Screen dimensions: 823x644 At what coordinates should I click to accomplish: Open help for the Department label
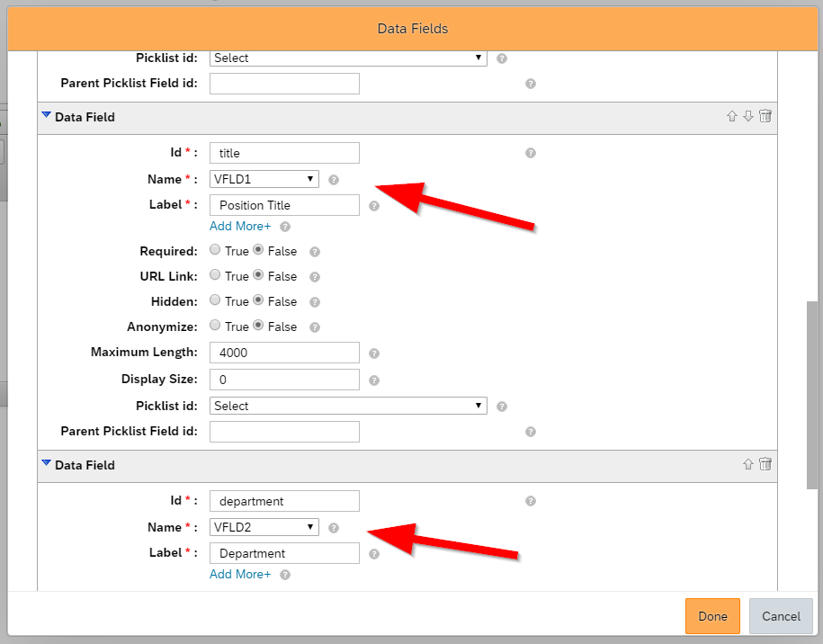tap(373, 554)
